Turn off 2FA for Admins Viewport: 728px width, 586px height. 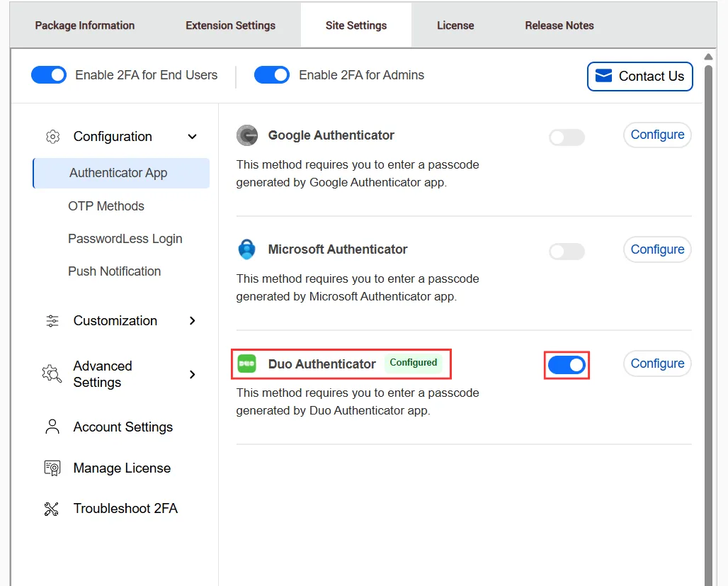272,74
